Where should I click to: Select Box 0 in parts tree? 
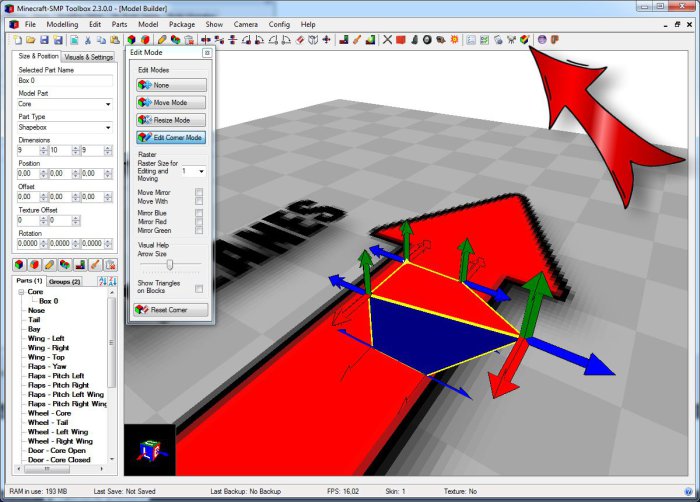pos(49,301)
